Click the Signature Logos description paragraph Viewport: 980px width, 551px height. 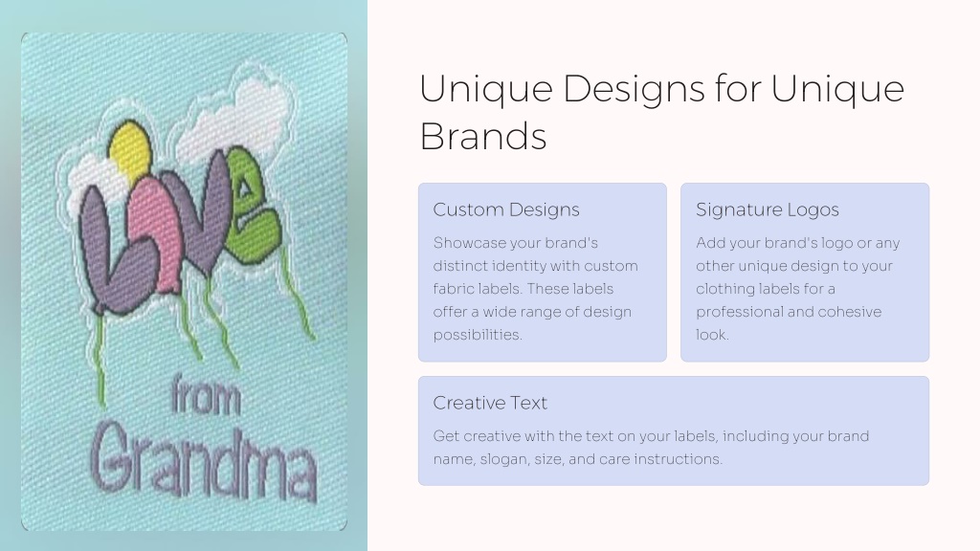[x=798, y=289]
